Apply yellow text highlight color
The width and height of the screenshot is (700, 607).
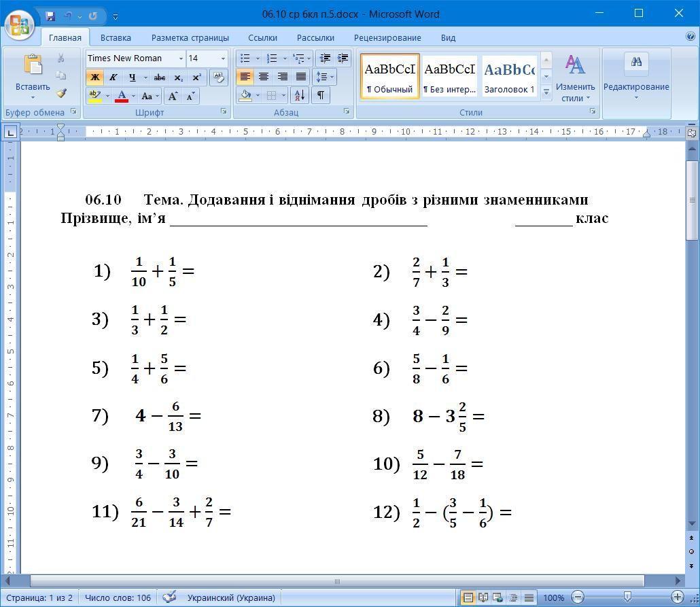tap(95, 96)
